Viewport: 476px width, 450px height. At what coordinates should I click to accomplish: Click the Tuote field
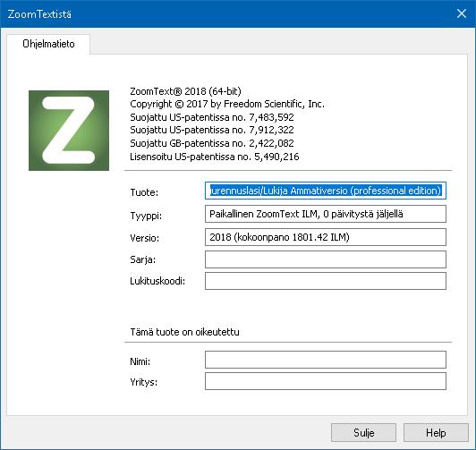pyautogui.click(x=326, y=191)
